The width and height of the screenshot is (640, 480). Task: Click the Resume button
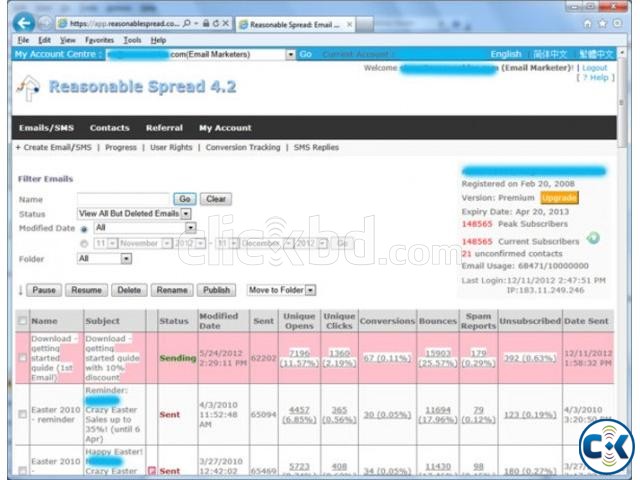(87, 290)
